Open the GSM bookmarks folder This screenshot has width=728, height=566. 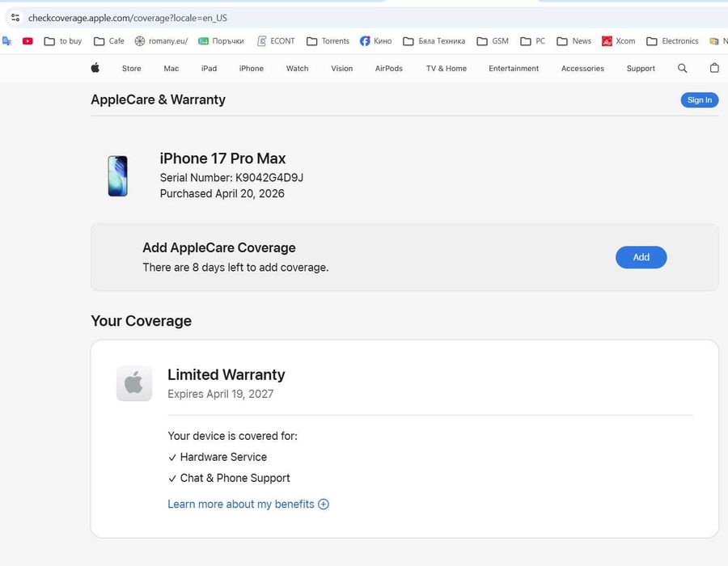493,41
